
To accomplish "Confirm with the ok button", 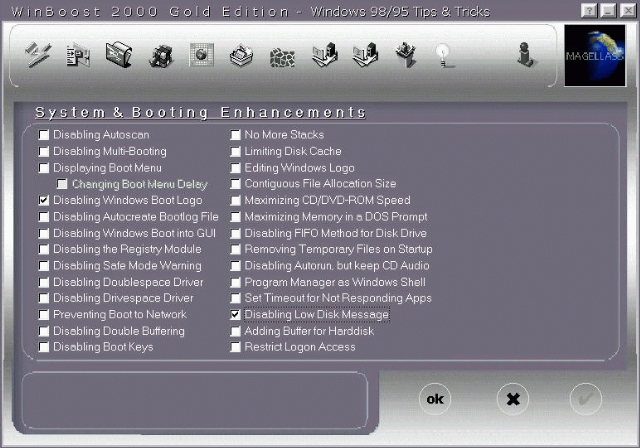I will click(435, 399).
